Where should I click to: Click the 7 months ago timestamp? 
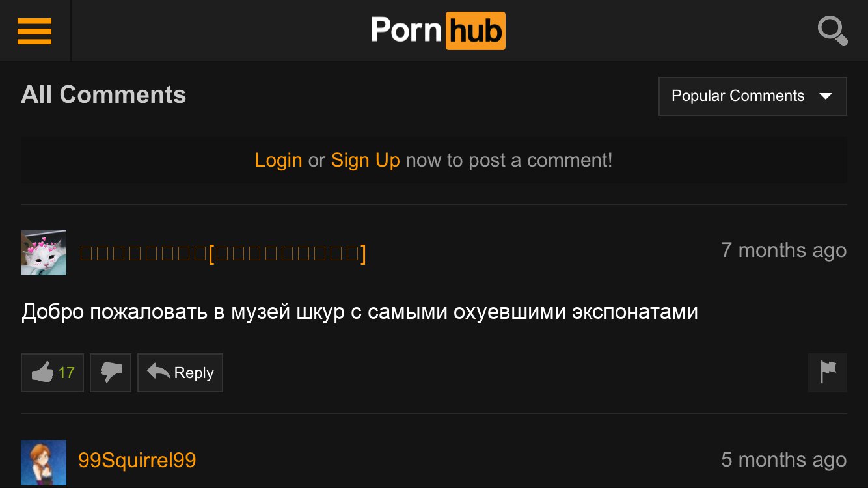784,250
